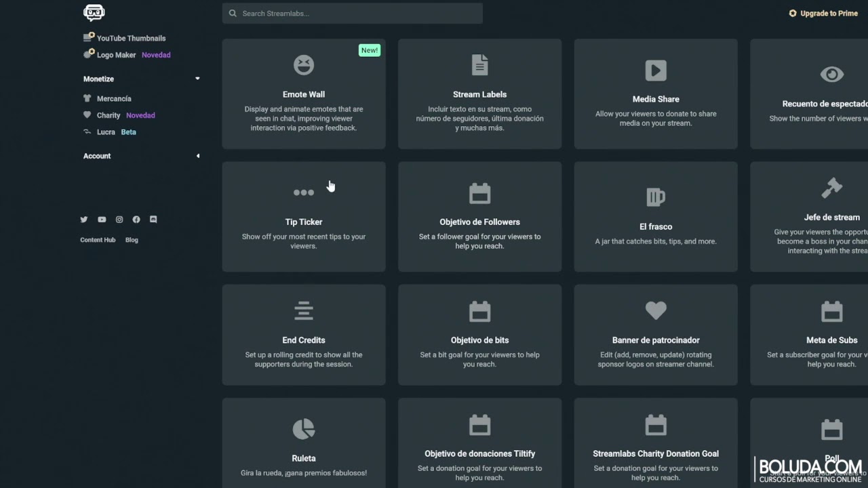Click the El frasco jar icon
Image resolution: width=868 pixels, height=488 pixels.
coord(656,197)
